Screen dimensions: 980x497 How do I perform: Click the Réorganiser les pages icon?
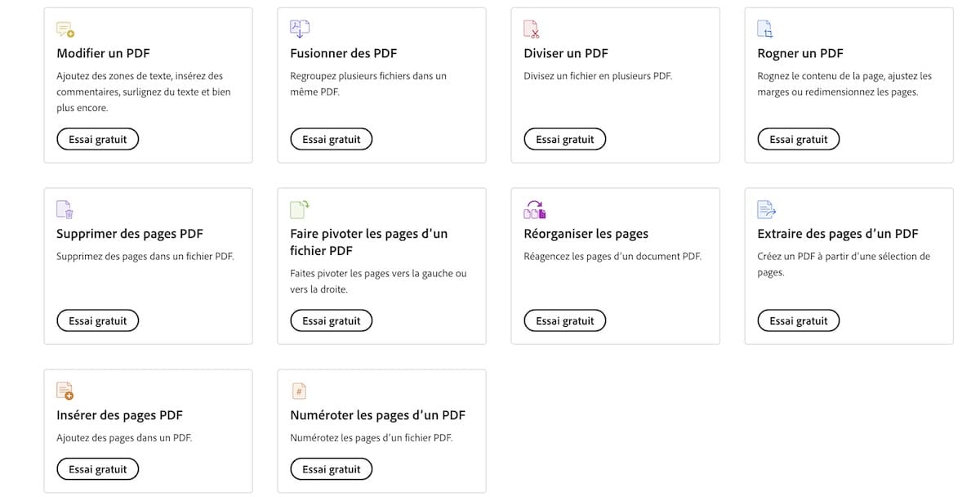[x=535, y=209]
